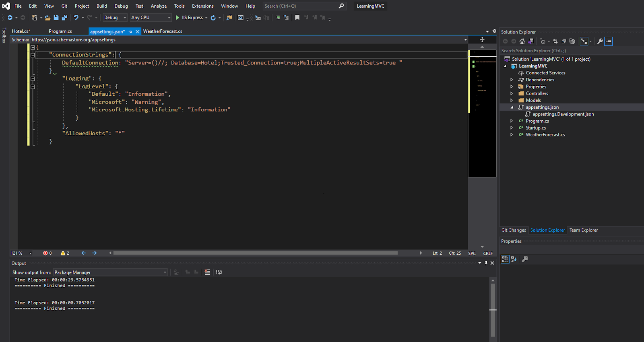This screenshot has height=342, width=644.
Task: Expand the Controllers folder
Action: [512, 93]
